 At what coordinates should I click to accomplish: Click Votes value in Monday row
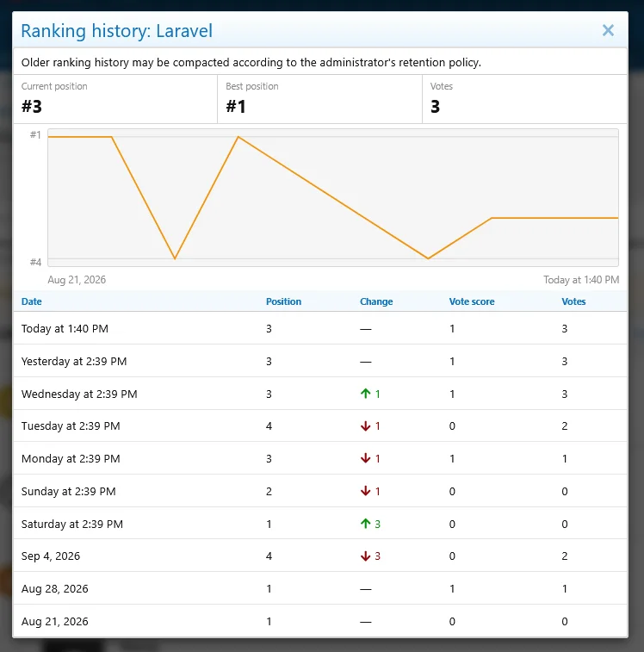click(x=565, y=459)
